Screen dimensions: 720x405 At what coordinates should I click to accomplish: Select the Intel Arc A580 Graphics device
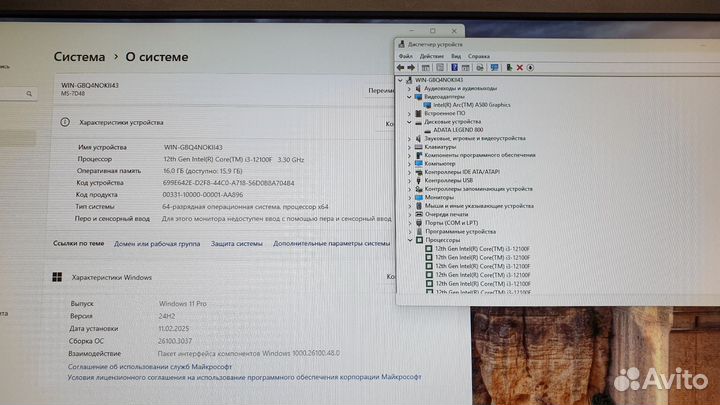point(472,104)
